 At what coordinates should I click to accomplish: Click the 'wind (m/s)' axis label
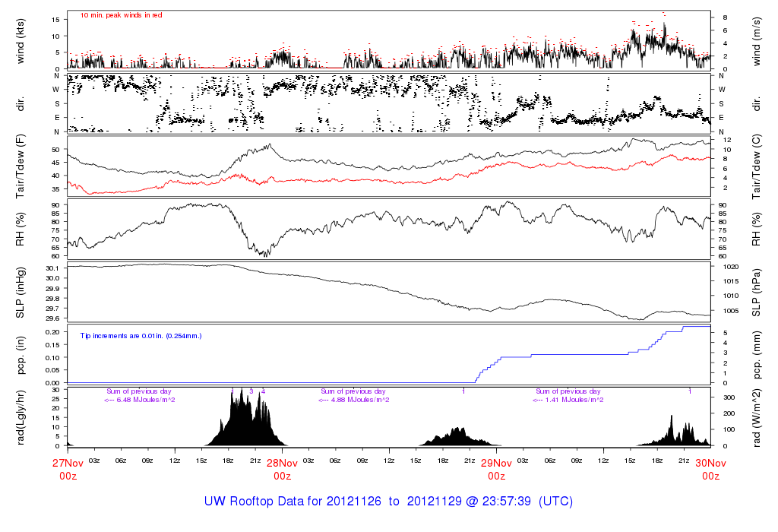click(x=756, y=41)
